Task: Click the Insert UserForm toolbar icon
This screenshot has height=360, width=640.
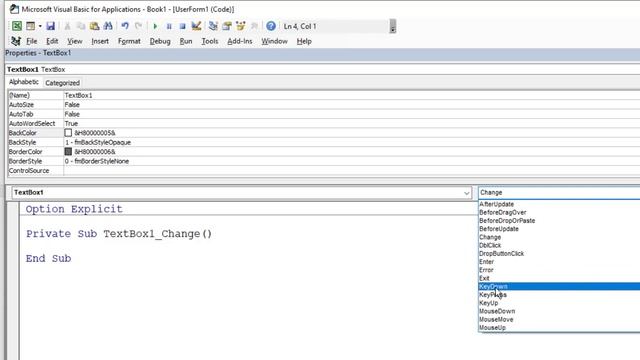Action: tap(30, 26)
